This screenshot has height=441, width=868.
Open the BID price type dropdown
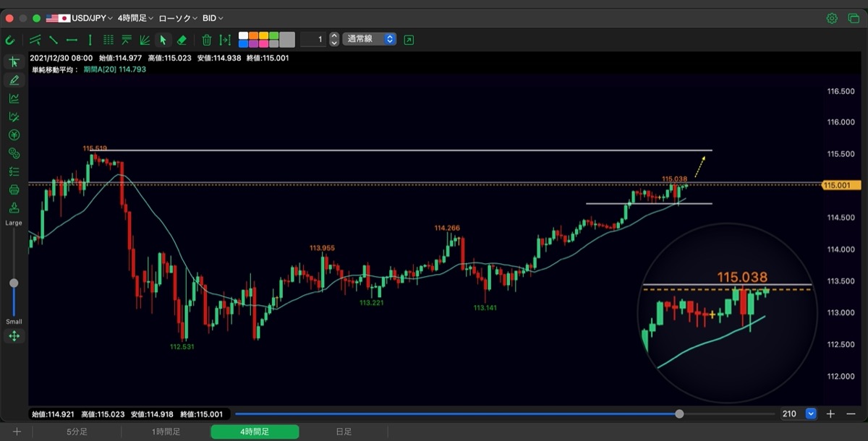(x=213, y=18)
